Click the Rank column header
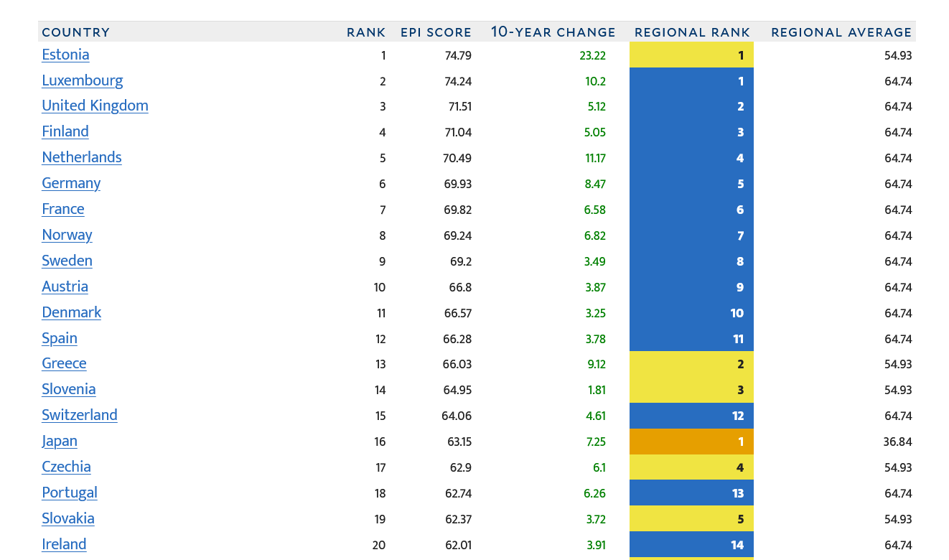This screenshot has width=949, height=560. coord(366,32)
